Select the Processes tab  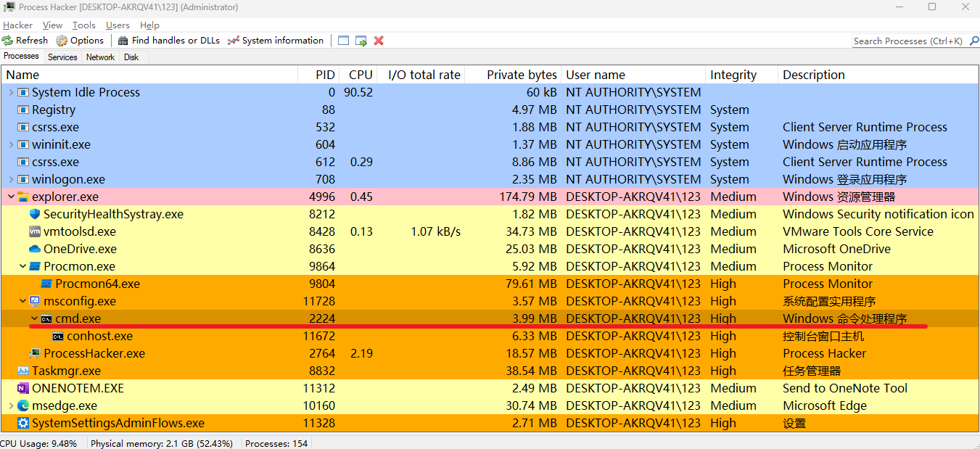pyautogui.click(x=22, y=57)
